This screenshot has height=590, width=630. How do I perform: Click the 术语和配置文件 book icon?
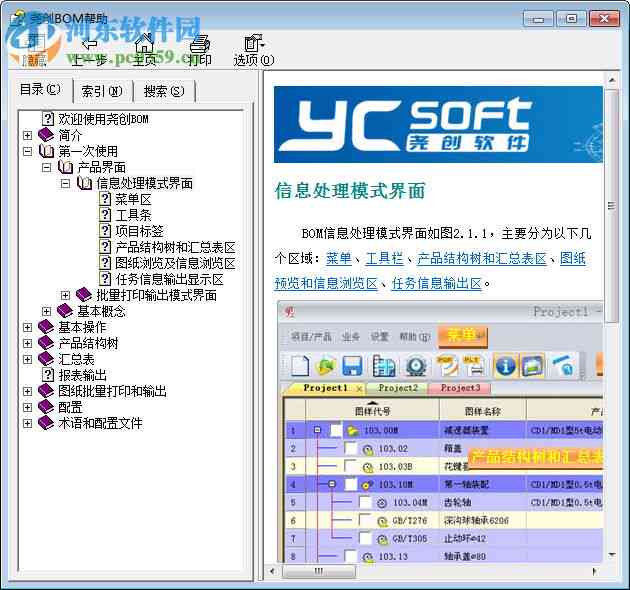click(46, 423)
